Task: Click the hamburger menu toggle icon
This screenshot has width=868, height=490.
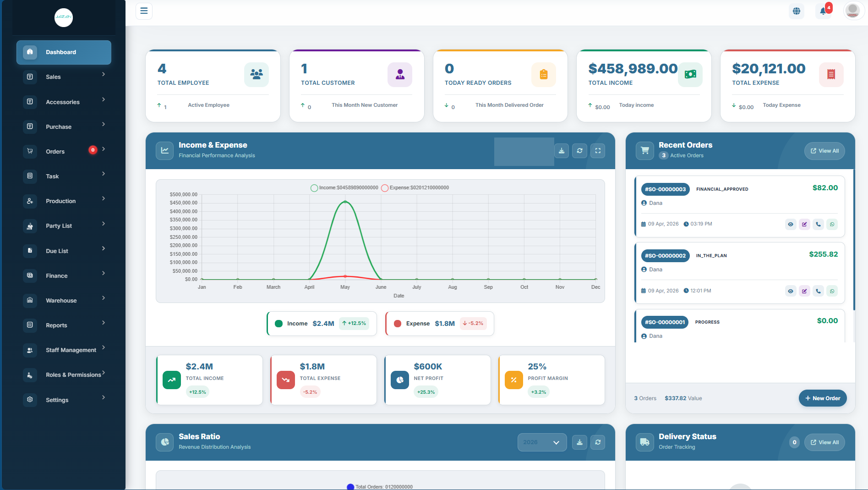Action: point(144,11)
